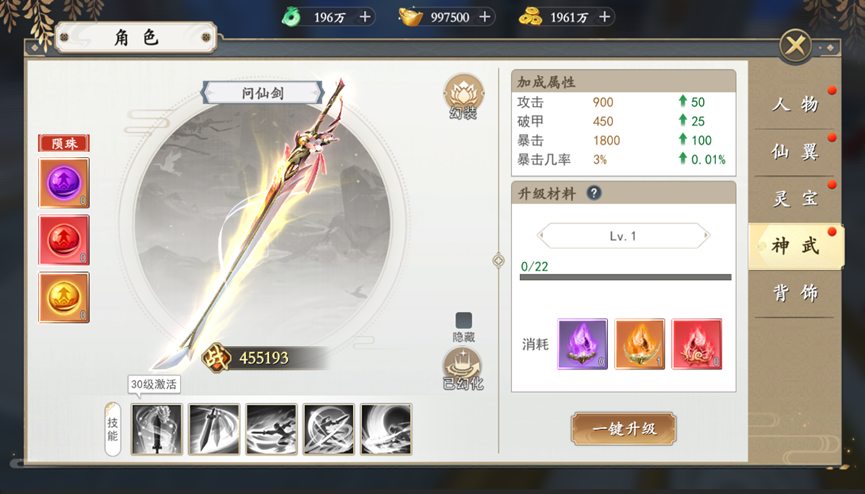Tap the 已幻化 transform icon
Viewport: 865px width, 494px height.
(463, 369)
